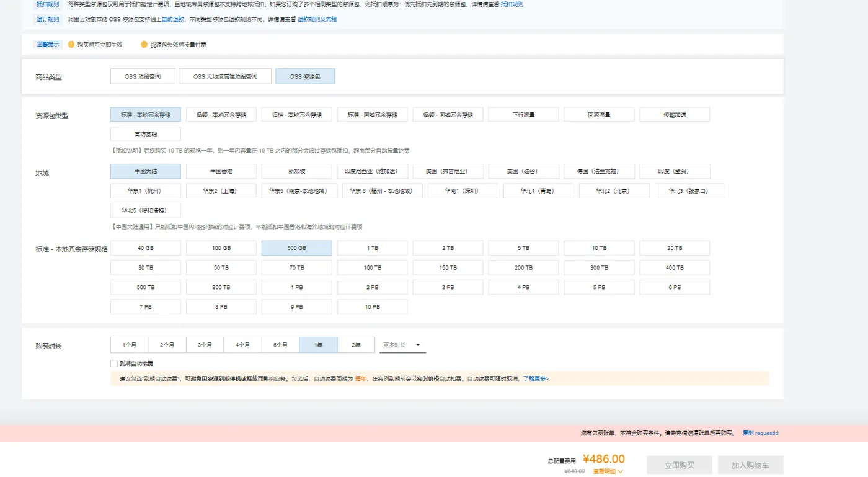Pick the 500 GB storage size

[297, 248]
